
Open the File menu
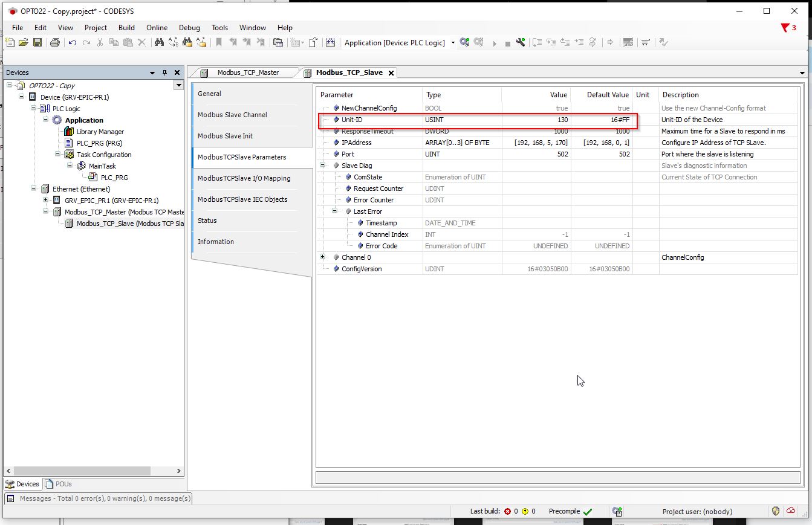click(18, 28)
